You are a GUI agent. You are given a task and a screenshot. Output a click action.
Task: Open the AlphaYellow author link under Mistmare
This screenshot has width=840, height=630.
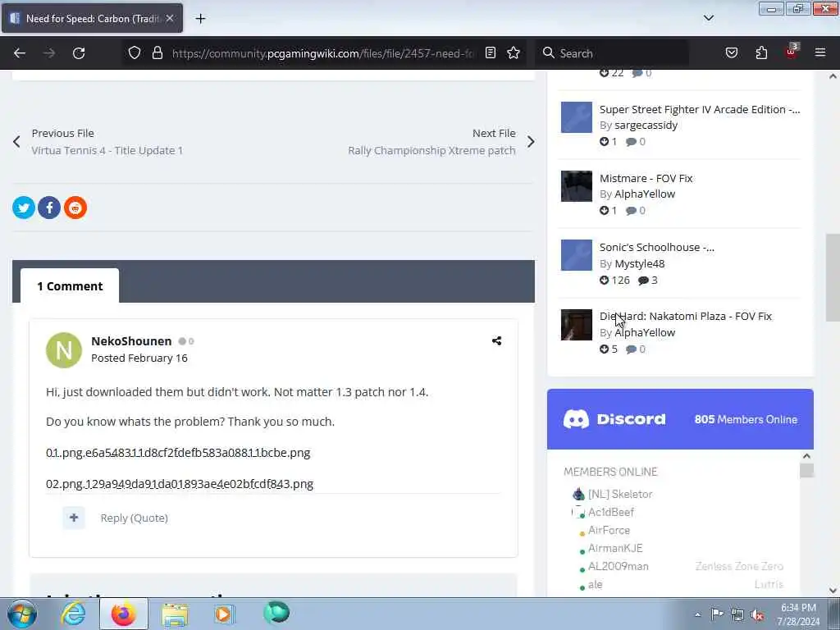pyautogui.click(x=645, y=194)
